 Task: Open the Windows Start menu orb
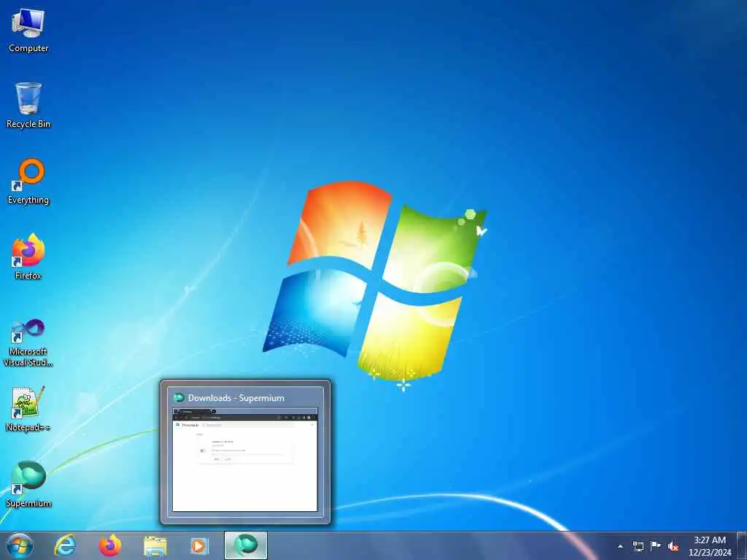(x=20, y=545)
